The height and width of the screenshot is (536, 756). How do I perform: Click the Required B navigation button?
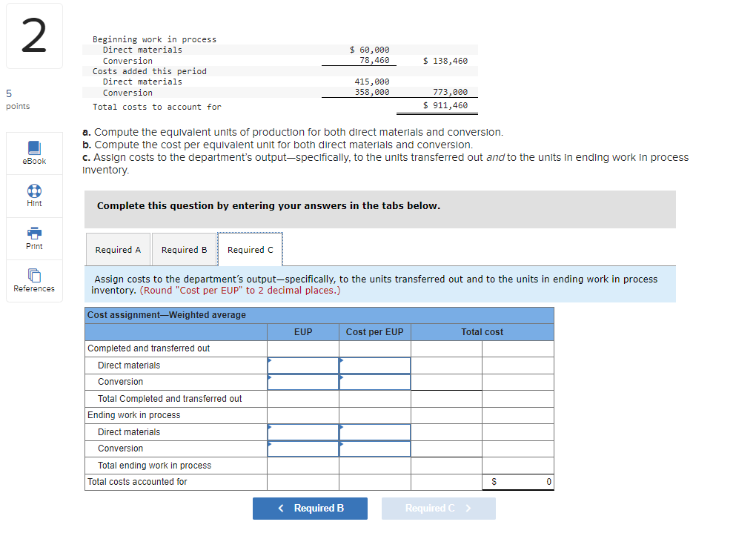coord(310,509)
